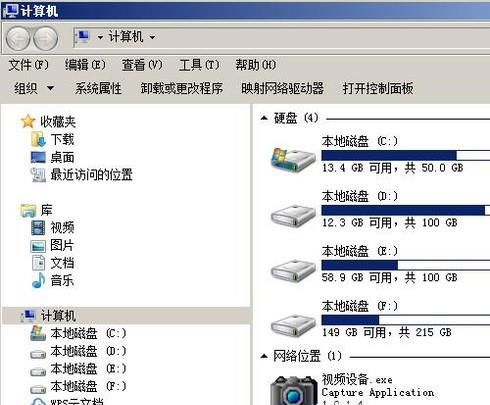The height and width of the screenshot is (405, 490).
Task: Click 视频设备.exe name in network locations
Action: click(x=357, y=379)
